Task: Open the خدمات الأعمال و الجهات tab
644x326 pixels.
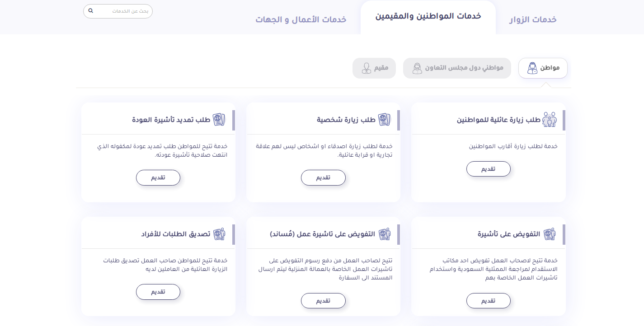Action: tap(301, 19)
